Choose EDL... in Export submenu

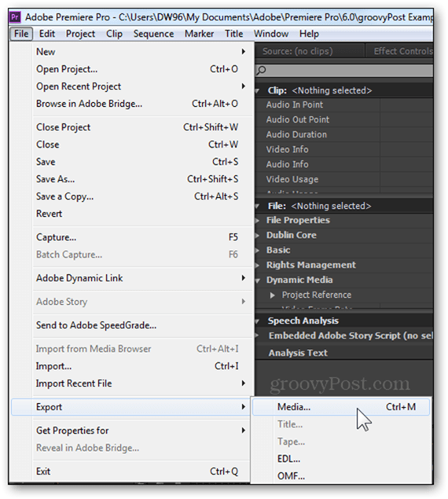coord(341,459)
